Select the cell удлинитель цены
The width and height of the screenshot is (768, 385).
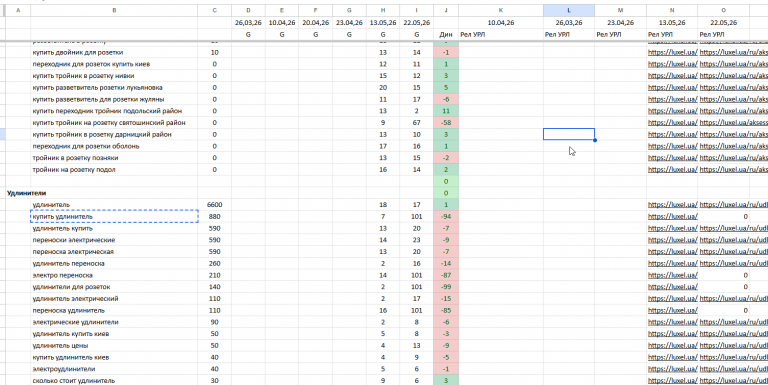pos(114,346)
